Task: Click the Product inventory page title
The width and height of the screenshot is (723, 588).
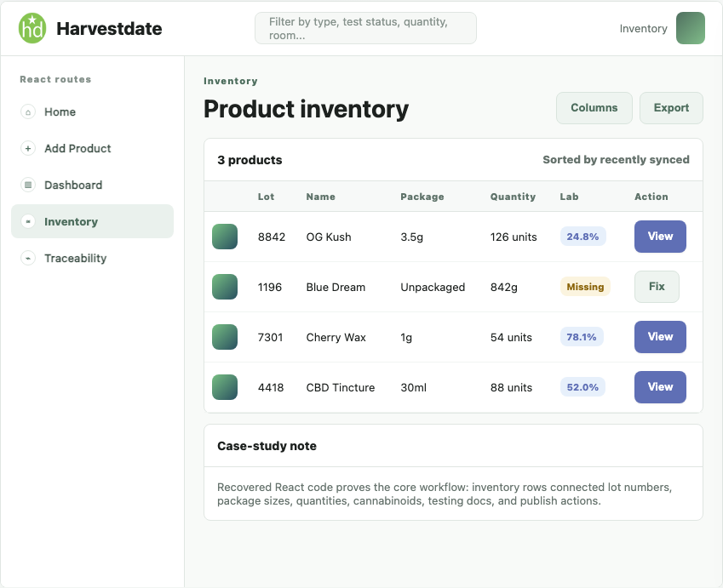Action: pyautogui.click(x=307, y=110)
